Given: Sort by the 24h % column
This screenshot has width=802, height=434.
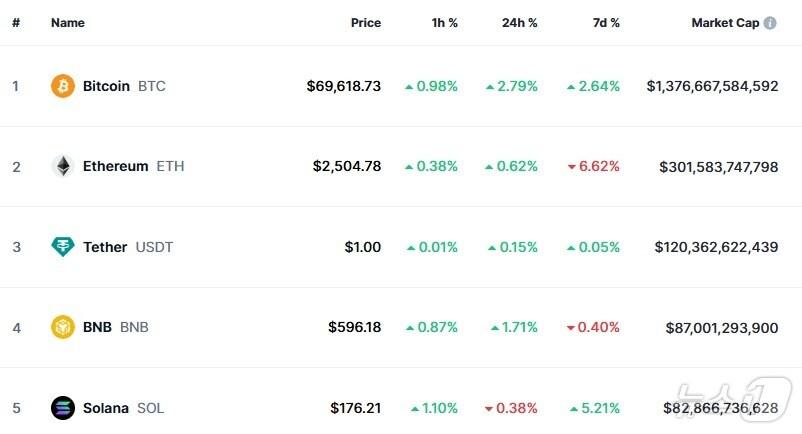Looking at the screenshot, I should click(519, 23).
